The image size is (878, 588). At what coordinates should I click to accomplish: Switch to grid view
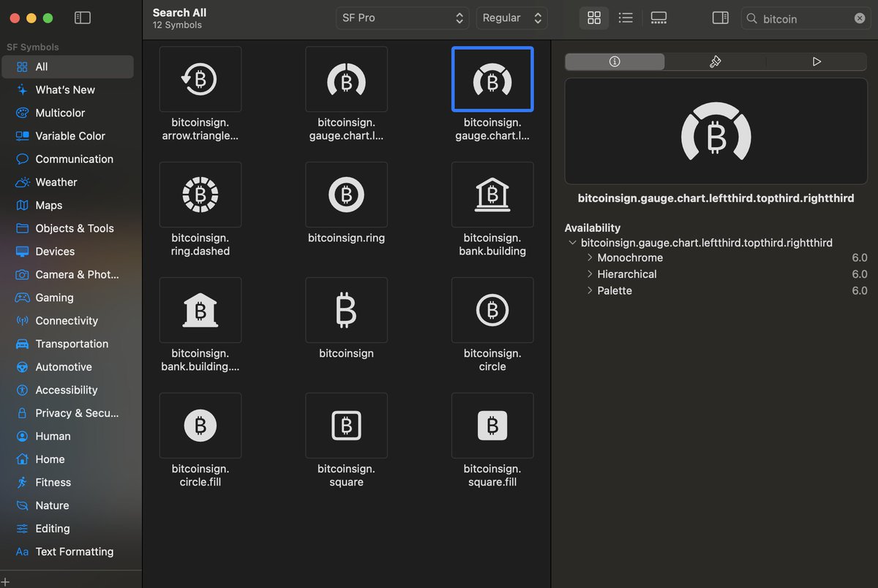[x=594, y=18]
